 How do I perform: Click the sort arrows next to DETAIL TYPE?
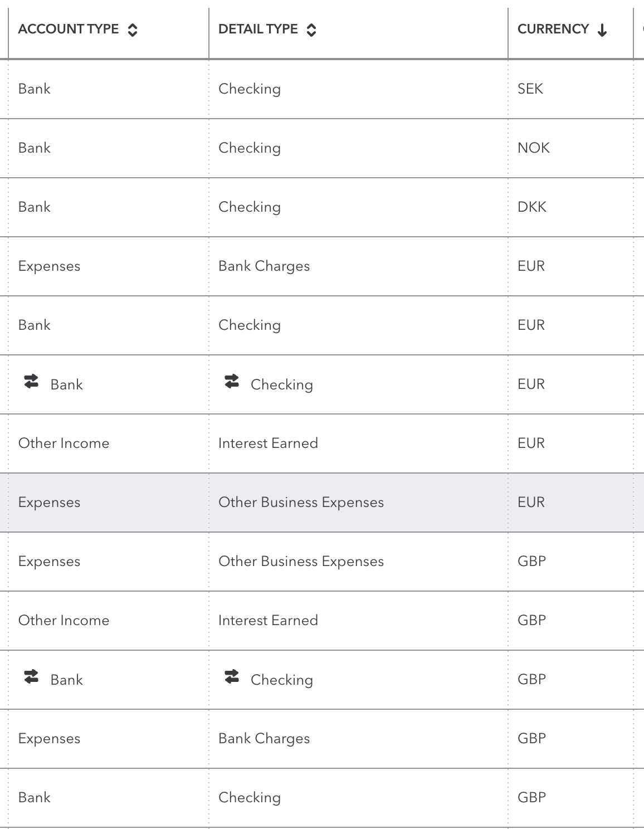tap(312, 29)
